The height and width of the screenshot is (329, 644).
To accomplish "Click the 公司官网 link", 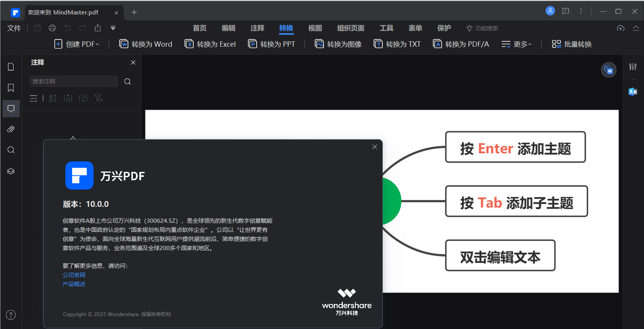I will tap(74, 275).
